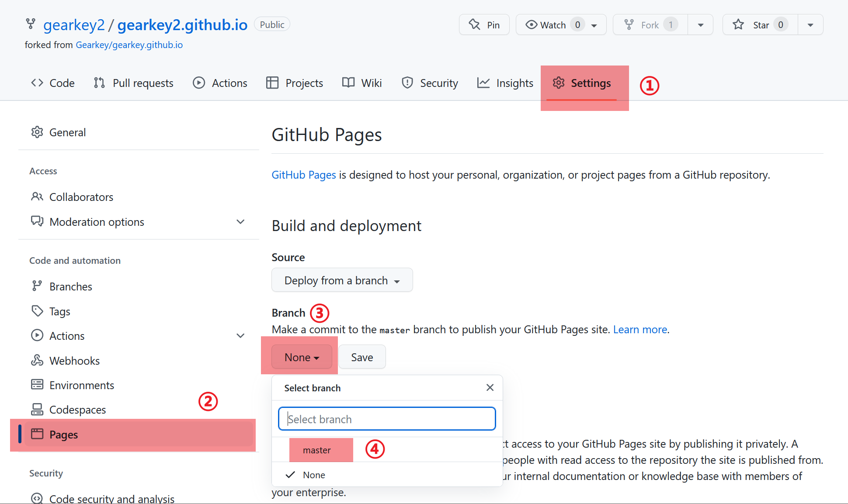Click the Watch count badge showing 0

click(577, 24)
